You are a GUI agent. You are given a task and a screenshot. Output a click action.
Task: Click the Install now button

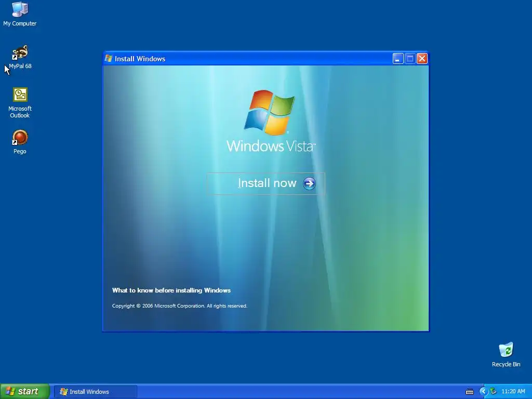pyautogui.click(x=265, y=183)
